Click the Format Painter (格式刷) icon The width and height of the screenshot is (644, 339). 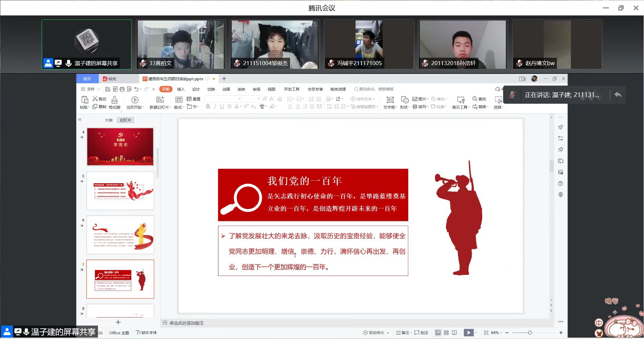[114, 100]
